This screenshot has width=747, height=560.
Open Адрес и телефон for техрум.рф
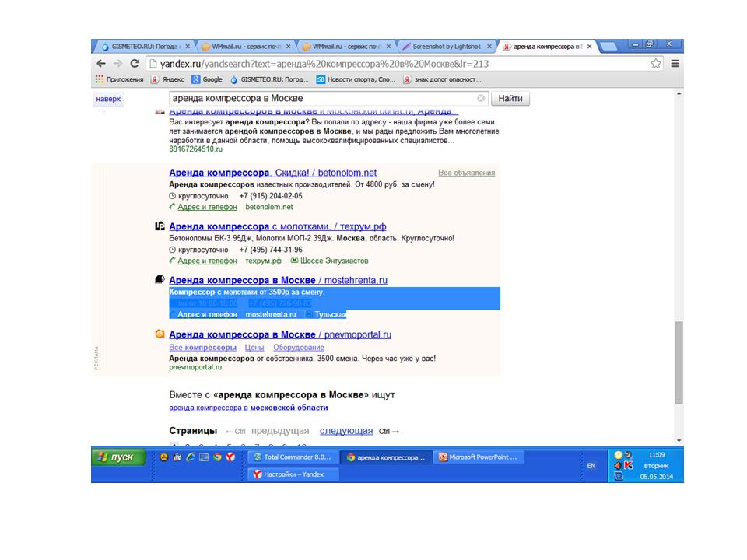point(207,261)
